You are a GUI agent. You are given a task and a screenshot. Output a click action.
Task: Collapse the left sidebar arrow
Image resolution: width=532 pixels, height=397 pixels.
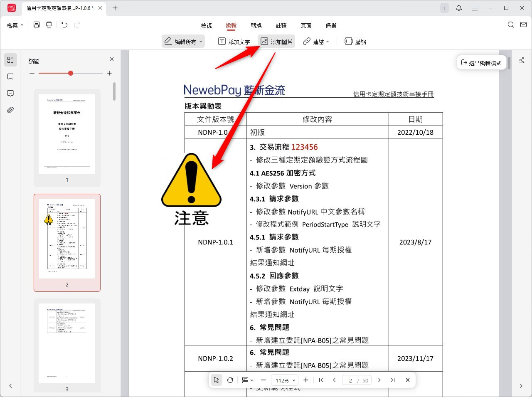pyautogui.click(x=10, y=386)
